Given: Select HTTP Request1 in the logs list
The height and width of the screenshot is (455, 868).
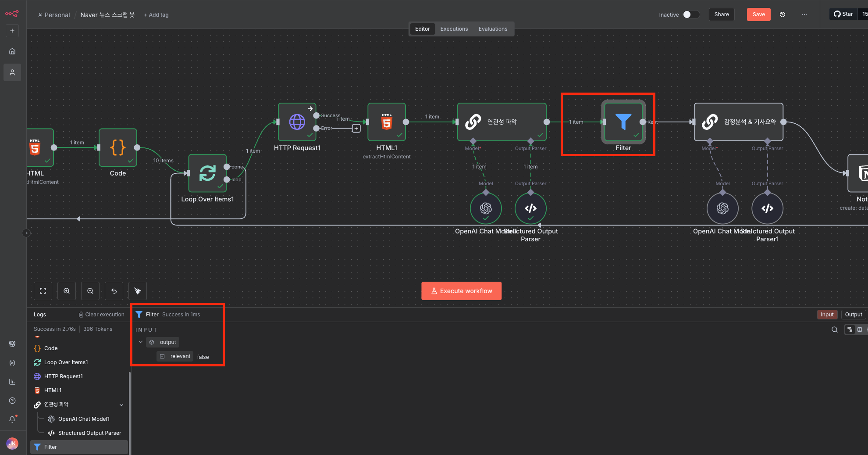Looking at the screenshot, I should tap(79, 376).
